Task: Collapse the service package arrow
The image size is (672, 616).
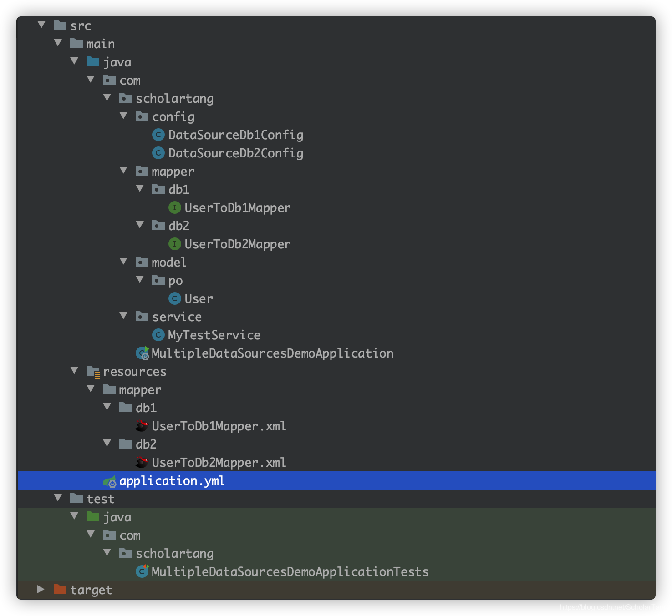Action: pyautogui.click(x=123, y=316)
